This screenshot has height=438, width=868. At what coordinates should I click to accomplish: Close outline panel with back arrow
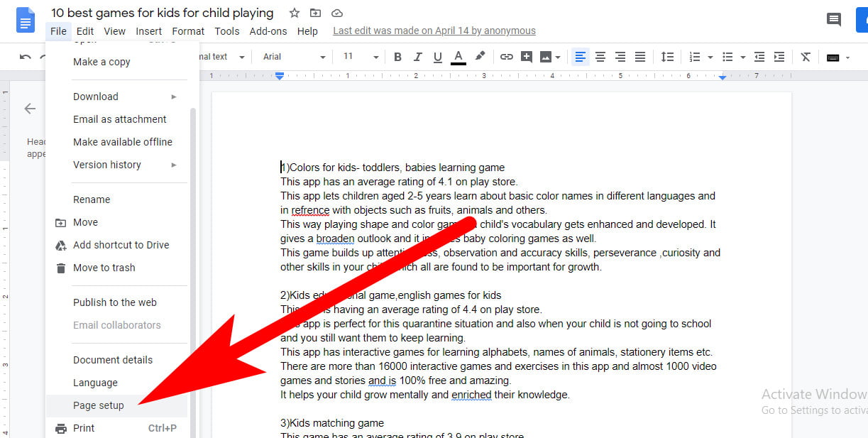pyautogui.click(x=30, y=109)
